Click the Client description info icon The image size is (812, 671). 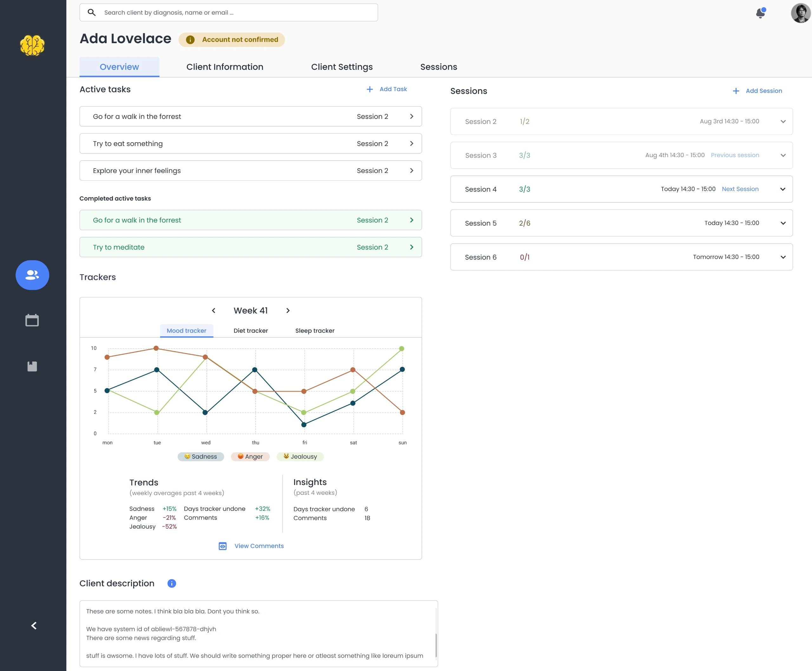click(171, 583)
